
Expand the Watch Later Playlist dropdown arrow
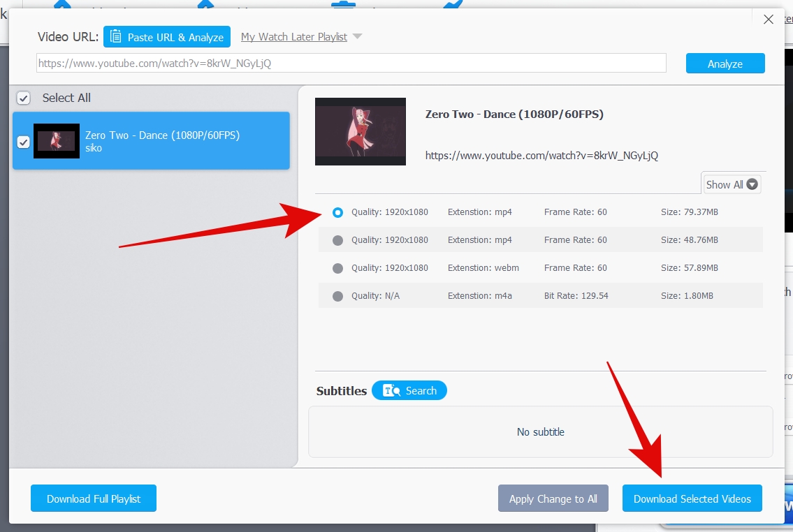pos(358,36)
